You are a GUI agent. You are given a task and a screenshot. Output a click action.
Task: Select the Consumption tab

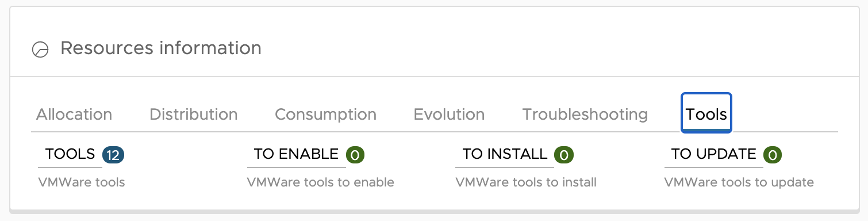325,114
